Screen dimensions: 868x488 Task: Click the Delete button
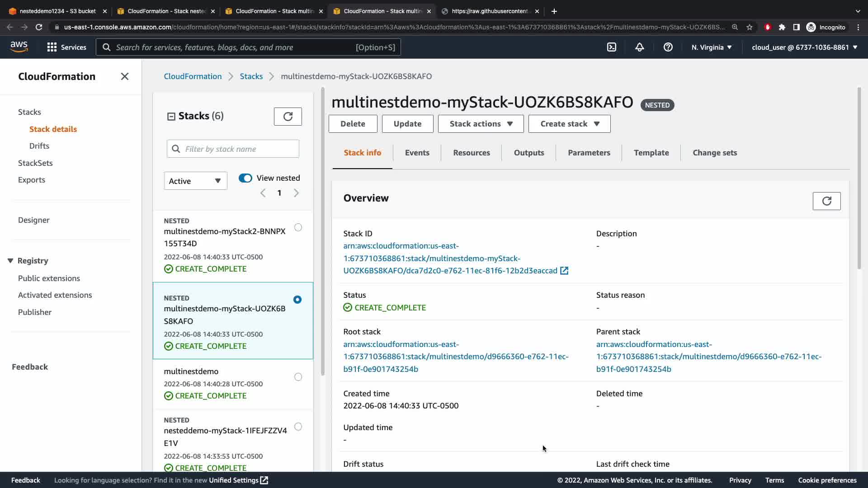click(353, 124)
